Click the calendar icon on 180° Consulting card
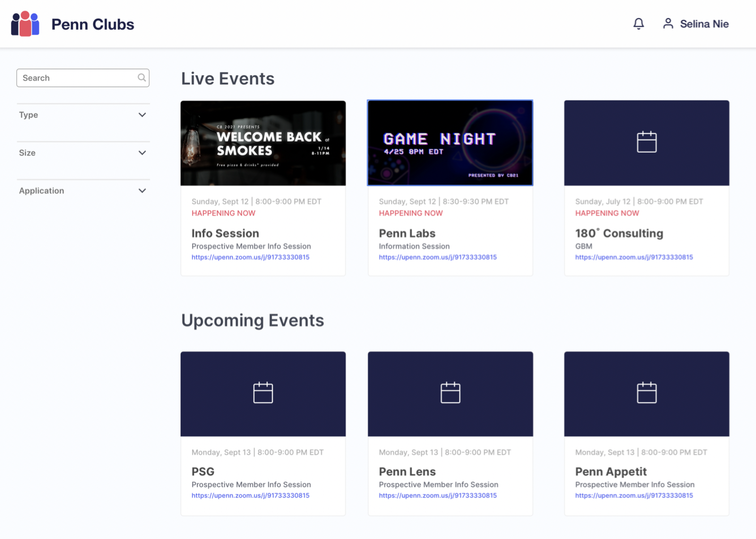Image resolution: width=756 pixels, height=539 pixels. [647, 142]
